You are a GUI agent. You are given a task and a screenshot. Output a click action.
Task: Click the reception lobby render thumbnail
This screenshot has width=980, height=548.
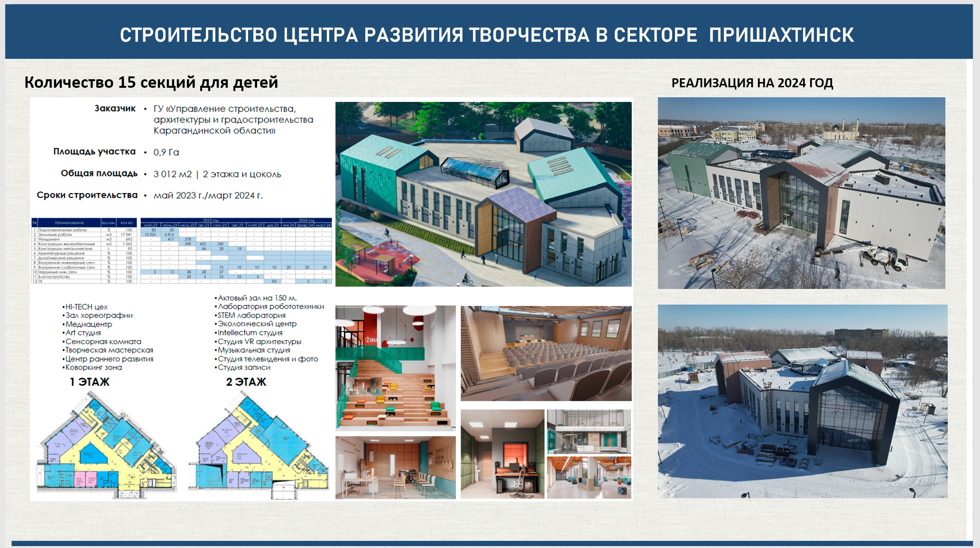(589, 432)
